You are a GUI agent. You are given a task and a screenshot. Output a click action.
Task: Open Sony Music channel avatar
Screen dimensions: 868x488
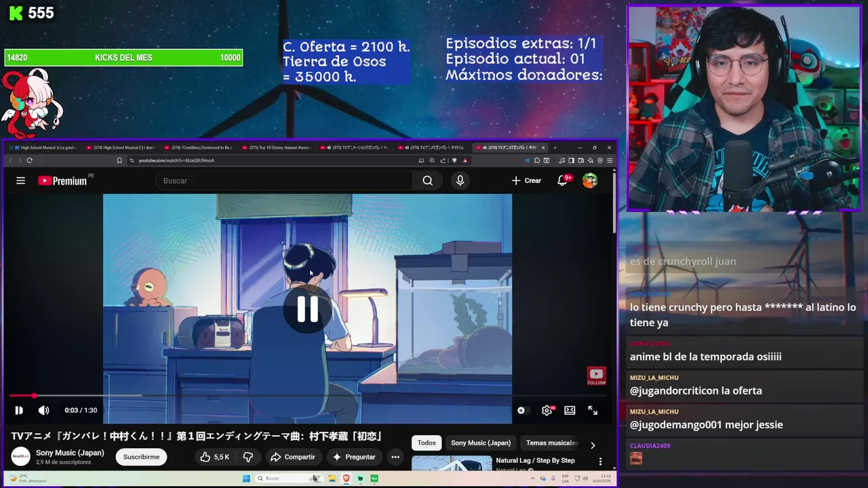click(x=20, y=457)
